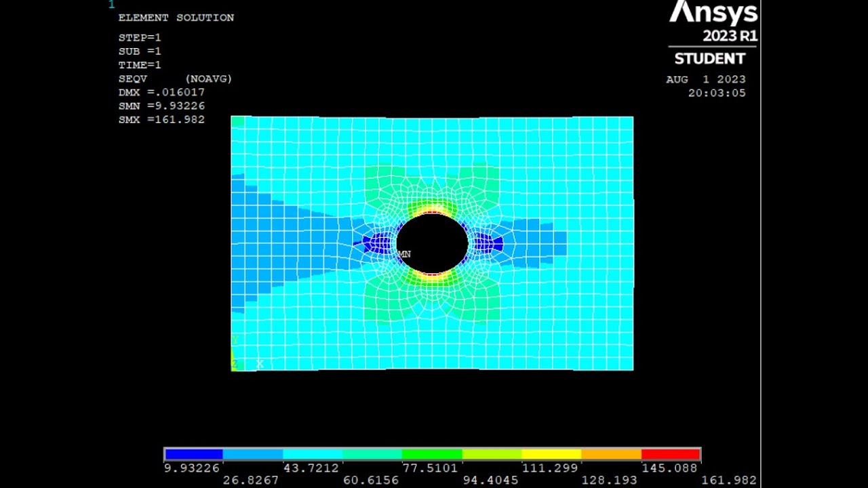Screen dimensions: 868x488
Task: Click the yellow-green legend color band
Action: pyautogui.click(x=492, y=454)
